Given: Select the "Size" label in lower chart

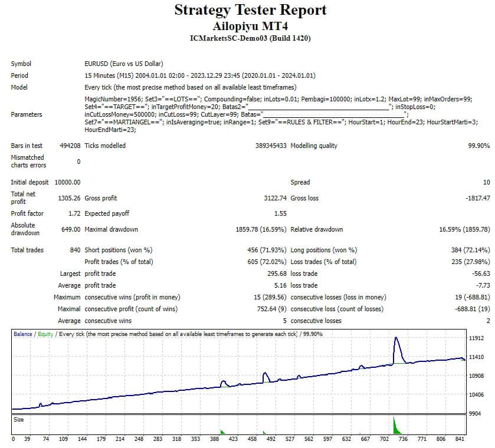Looking at the screenshot, I should [x=19, y=420].
